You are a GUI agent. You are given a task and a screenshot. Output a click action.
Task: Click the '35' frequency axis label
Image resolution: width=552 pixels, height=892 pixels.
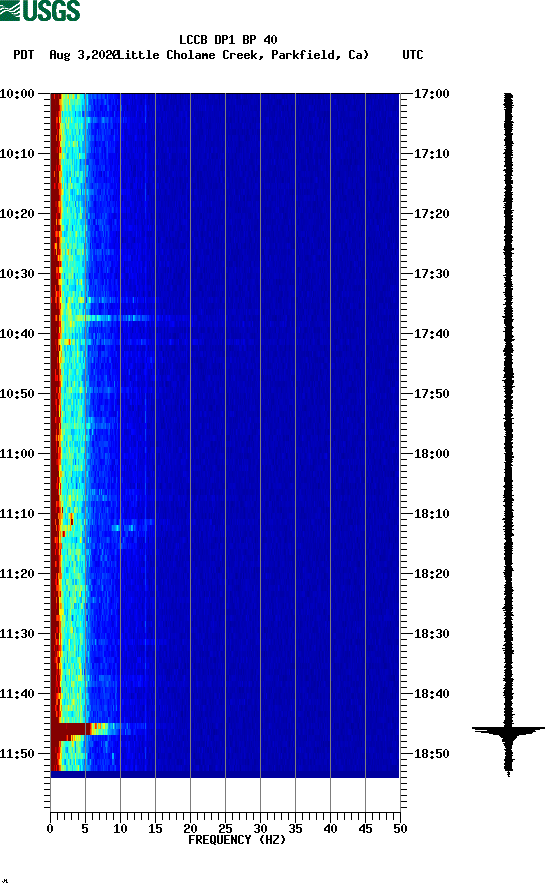tap(295, 829)
